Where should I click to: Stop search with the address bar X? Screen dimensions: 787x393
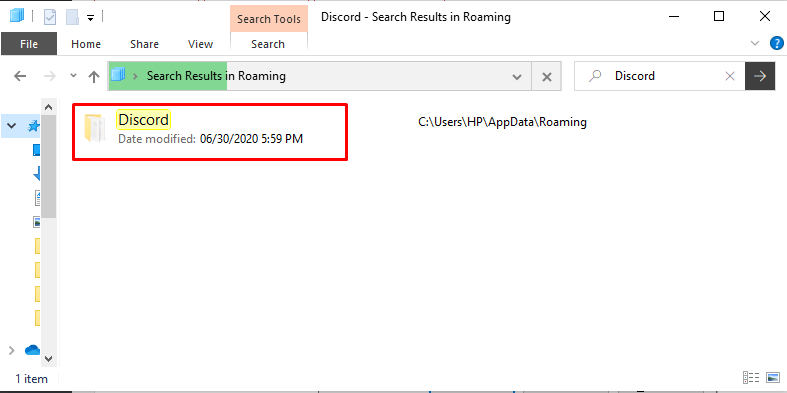[x=547, y=77]
